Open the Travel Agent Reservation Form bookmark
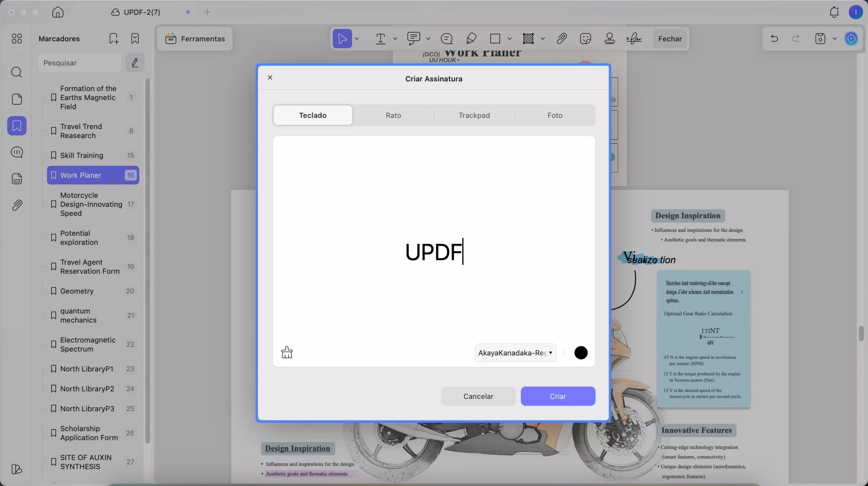Viewport: 868px width, 486px height. (x=93, y=267)
